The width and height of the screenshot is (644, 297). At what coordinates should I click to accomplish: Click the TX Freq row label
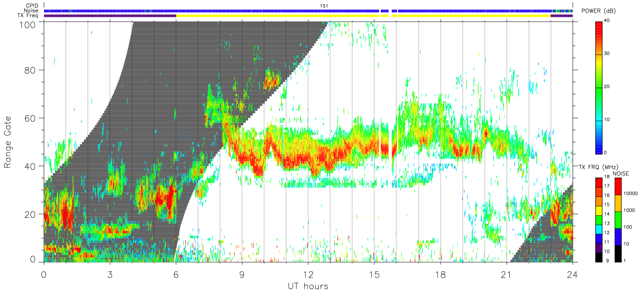[28, 15]
